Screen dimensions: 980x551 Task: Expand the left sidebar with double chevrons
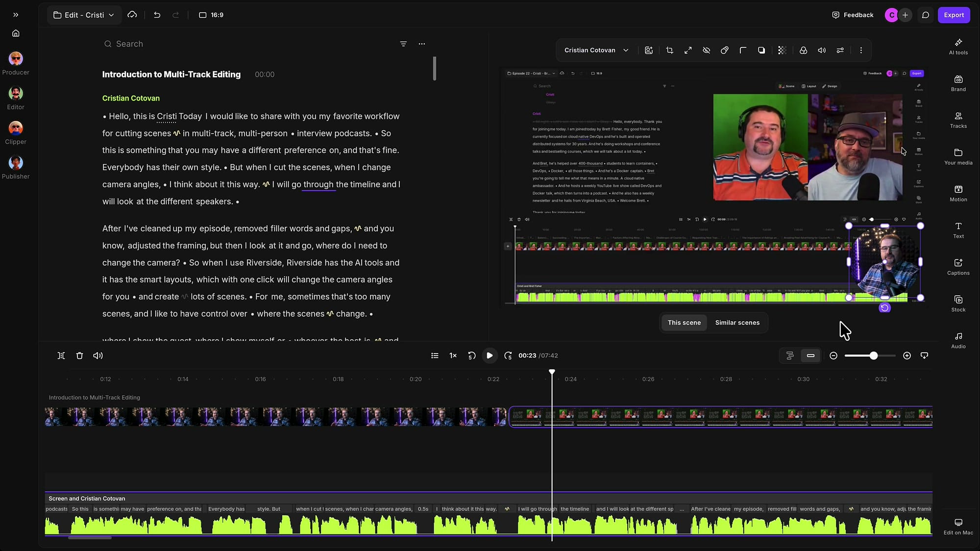(16, 15)
